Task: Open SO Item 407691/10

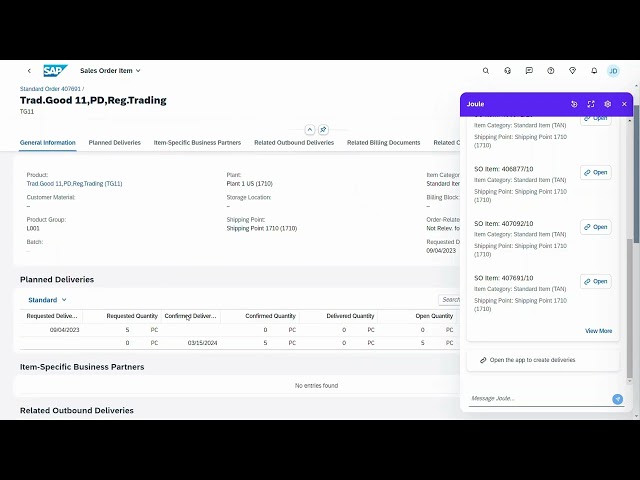Action: 596,281
